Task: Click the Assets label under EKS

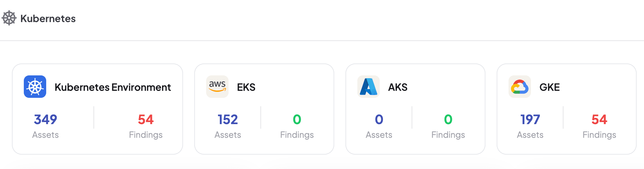Action: tap(228, 135)
